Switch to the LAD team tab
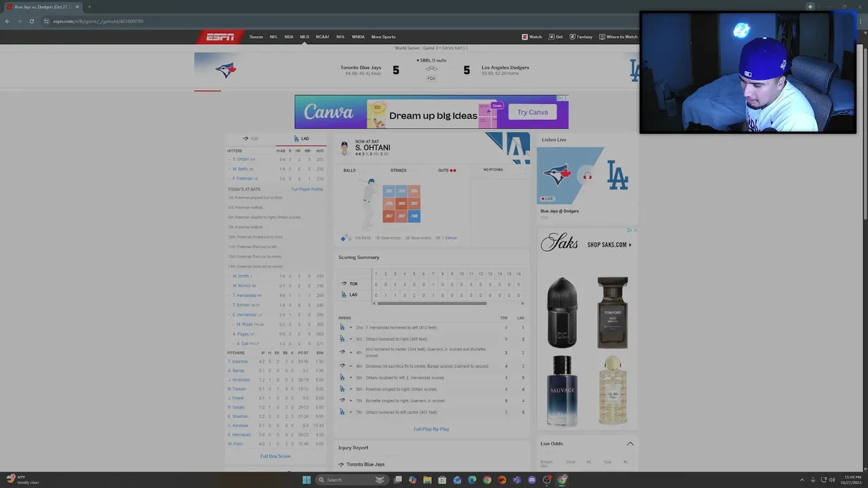Viewport: 868px width, 488px height. [x=301, y=139]
